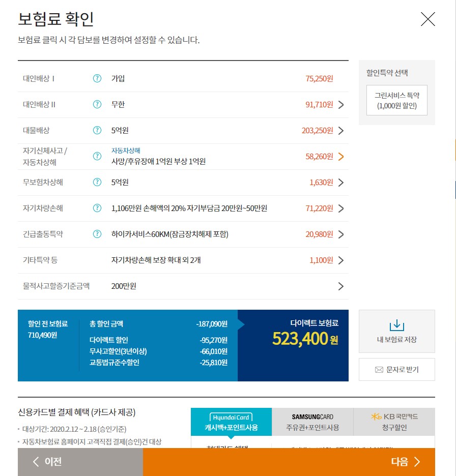Viewport: 456px width, 476px height.
Task: Click the 교통법규준수할인 label
Action: pos(114,363)
